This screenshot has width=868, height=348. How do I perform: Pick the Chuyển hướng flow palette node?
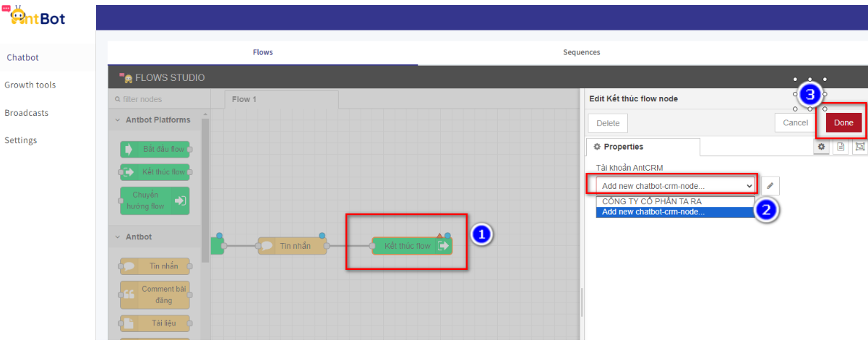tap(155, 200)
